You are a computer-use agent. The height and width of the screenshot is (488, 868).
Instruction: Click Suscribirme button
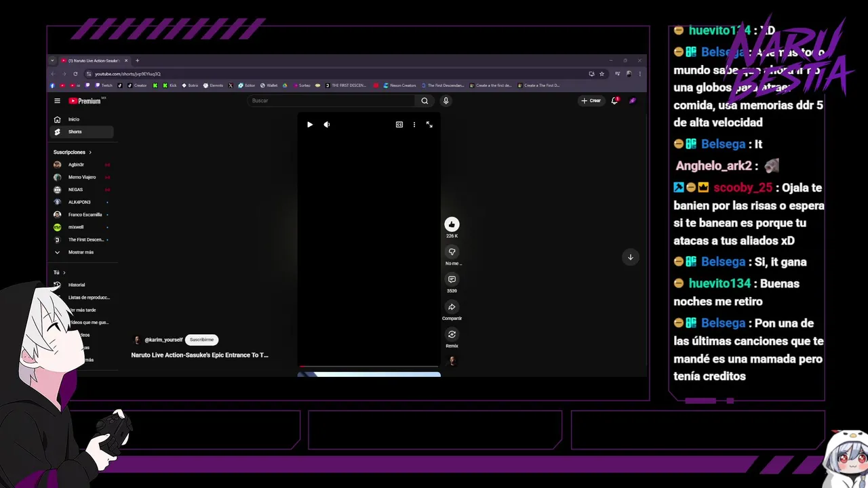[x=201, y=340]
